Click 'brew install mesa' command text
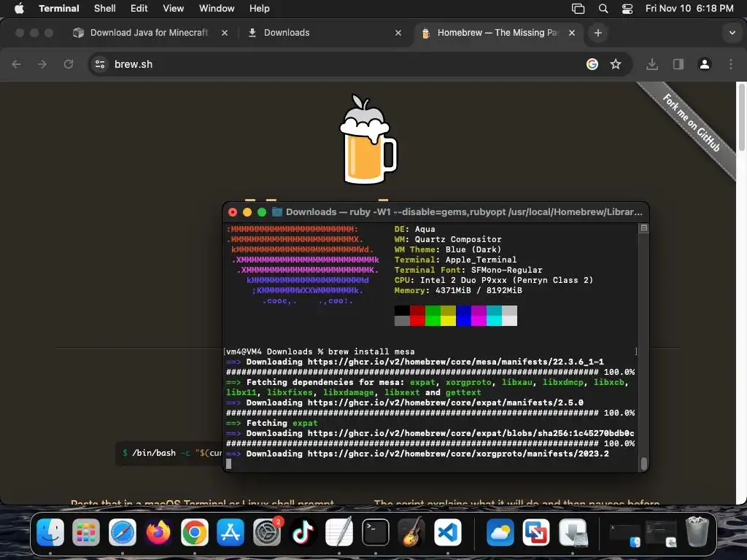747x560 pixels. (371, 351)
